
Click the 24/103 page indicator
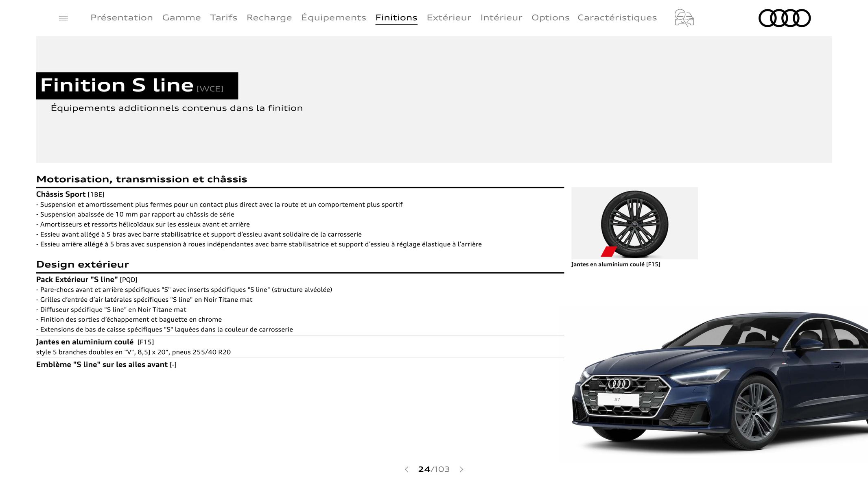coord(434,469)
